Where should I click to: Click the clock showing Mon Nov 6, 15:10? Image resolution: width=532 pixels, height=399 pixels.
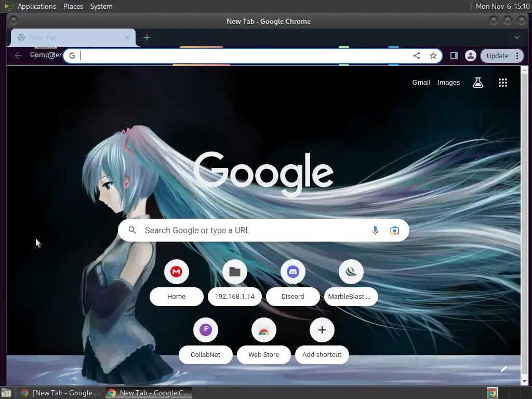[x=502, y=6]
